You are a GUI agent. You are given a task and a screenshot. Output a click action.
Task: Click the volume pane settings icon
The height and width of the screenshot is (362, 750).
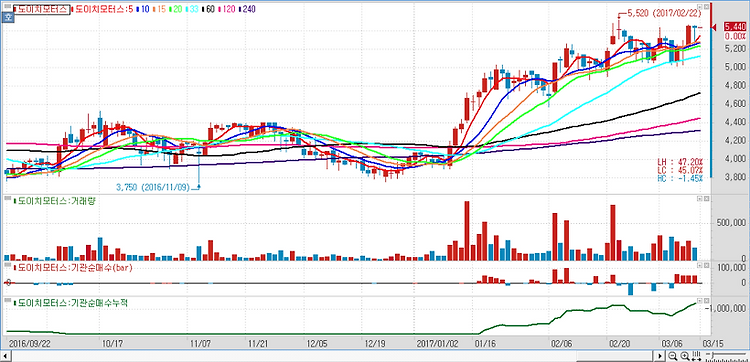click(x=700, y=198)
